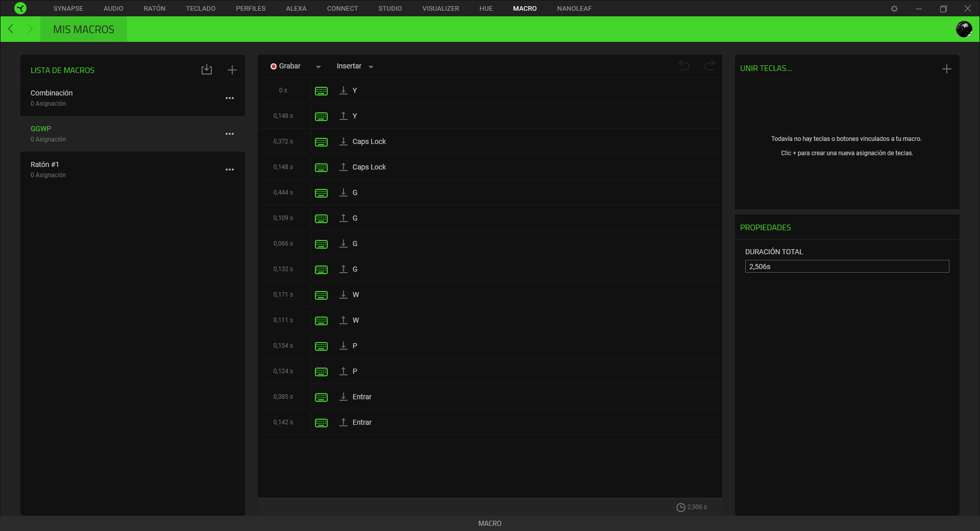This screenshot has height=531, width=980.
Task: Click keyboard icon on Caps Lock key-down row
Action: (322, 142)
